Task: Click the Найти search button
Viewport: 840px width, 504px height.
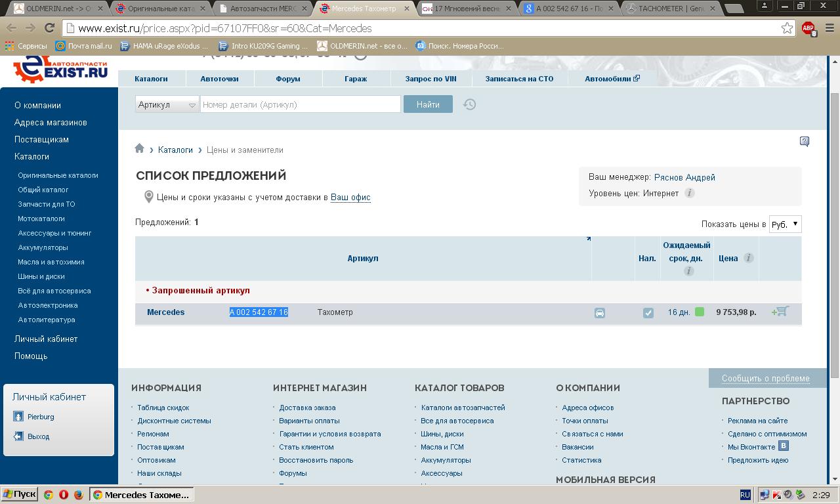Action: click(428, 104)
